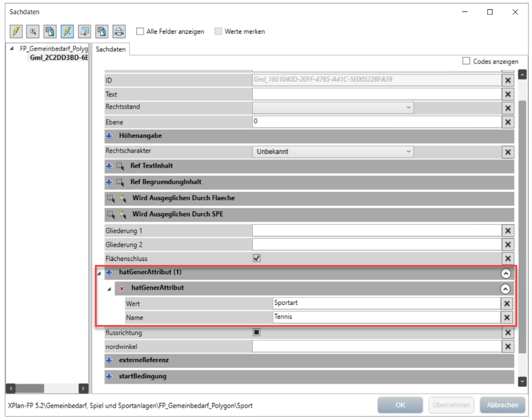This screenshot has width=532, height=420.
Task: Click the zoom magnifier toolbar icon
Action: (x=33, y=31)
